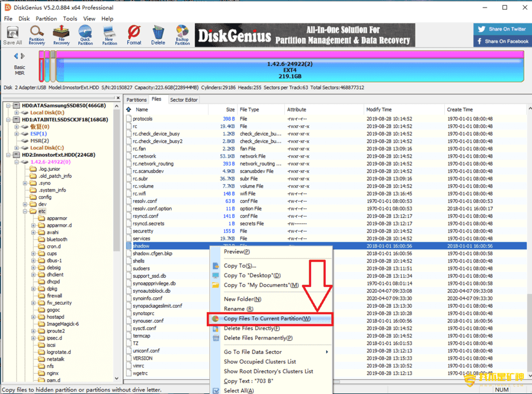Launch the File Recovery tool
The height and width of the screenshot is (394, 532).
click(61, 35)
